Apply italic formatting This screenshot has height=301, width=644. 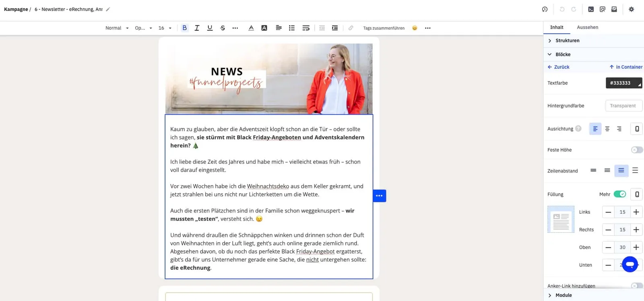pos(197,28)
